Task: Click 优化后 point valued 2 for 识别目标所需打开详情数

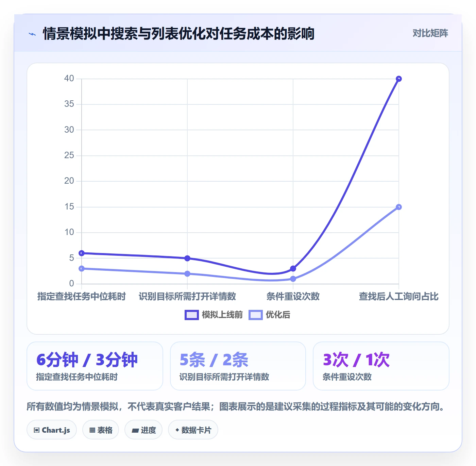Action: (187, 274)
